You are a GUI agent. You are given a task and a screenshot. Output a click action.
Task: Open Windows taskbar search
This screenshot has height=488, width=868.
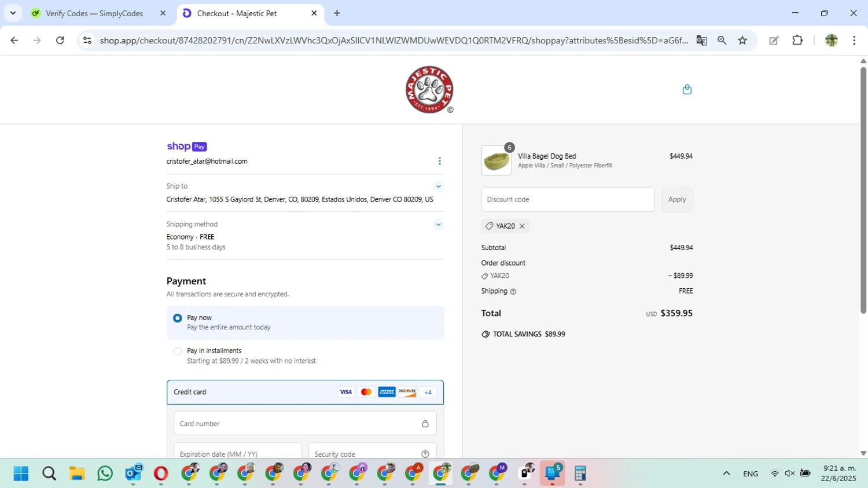coord(49,474)
